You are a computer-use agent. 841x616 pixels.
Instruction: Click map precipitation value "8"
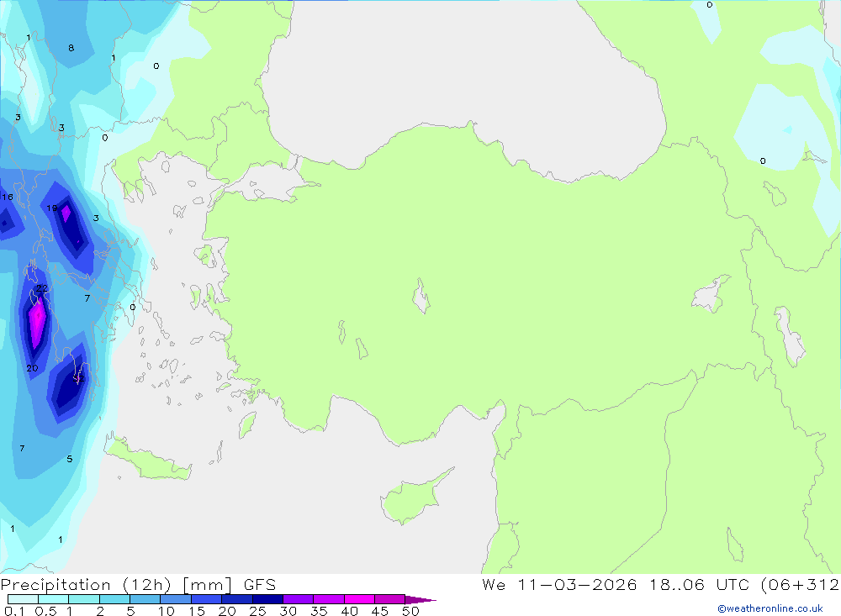pyautogui.click(x=71, y=48)
